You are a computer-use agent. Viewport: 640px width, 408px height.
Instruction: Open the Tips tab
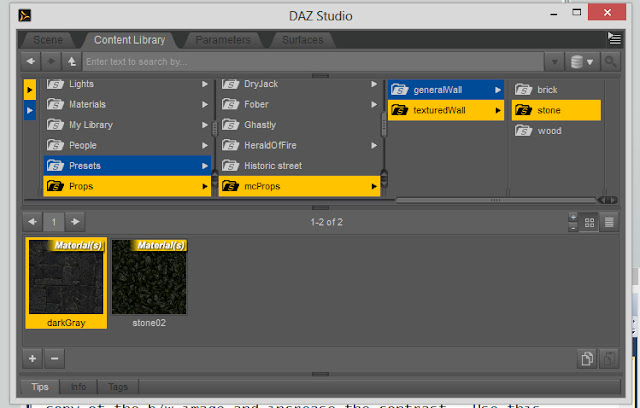tap(40, 386)
